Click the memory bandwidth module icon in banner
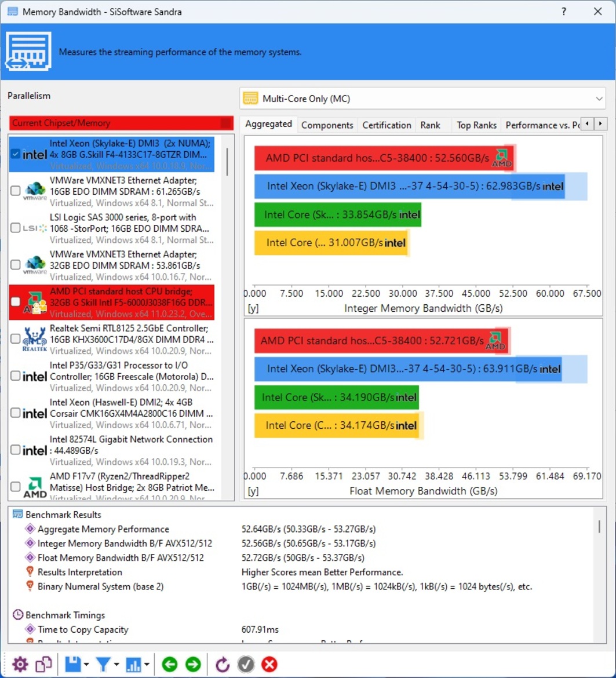The image size is (616, 678). tap(28, 51)
